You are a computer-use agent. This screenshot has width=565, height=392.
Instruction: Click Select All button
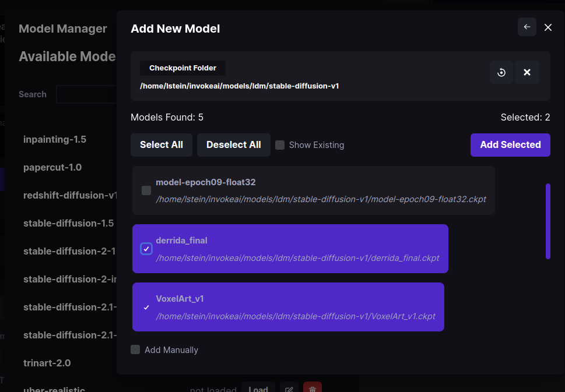click(162, 144)
